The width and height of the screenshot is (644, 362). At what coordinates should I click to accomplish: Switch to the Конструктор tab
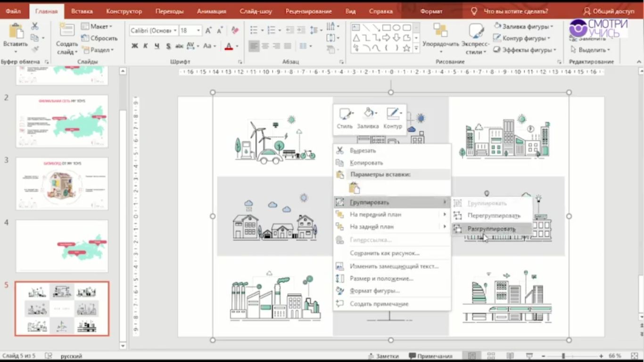pos(124,11)
